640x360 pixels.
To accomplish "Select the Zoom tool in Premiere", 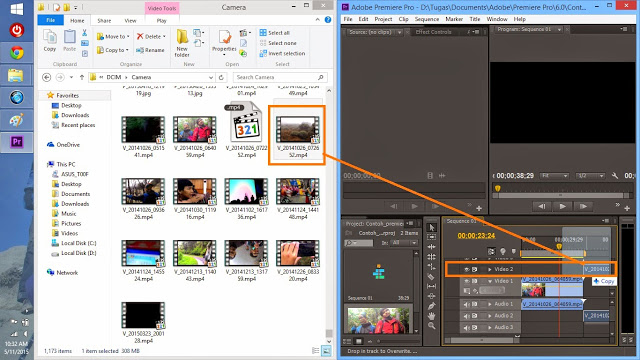I will [432, 325].
